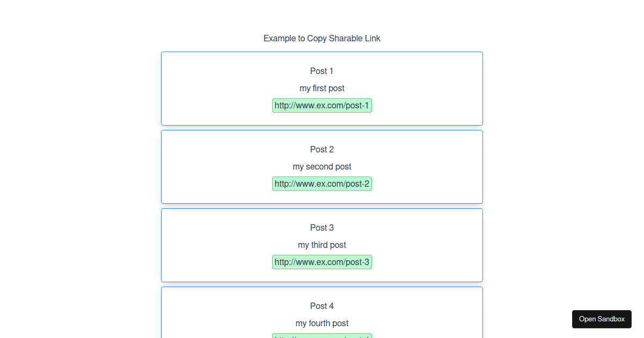Select the text 'my first post'
This screenshot has width=644, height=338.
[x=322, y=88]
